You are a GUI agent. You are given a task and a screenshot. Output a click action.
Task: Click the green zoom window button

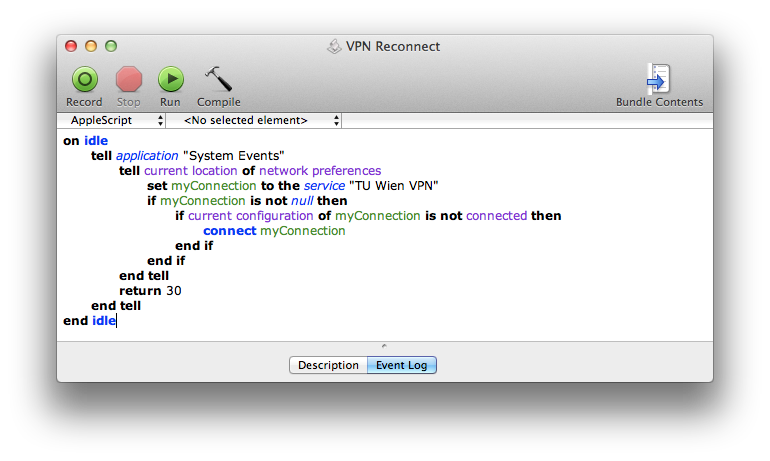click(x=111, y=46)
